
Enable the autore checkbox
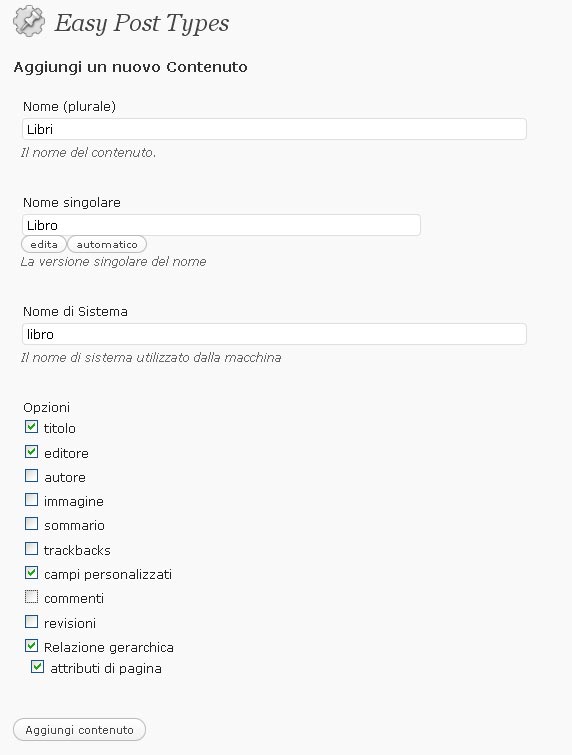click(31, 476)
